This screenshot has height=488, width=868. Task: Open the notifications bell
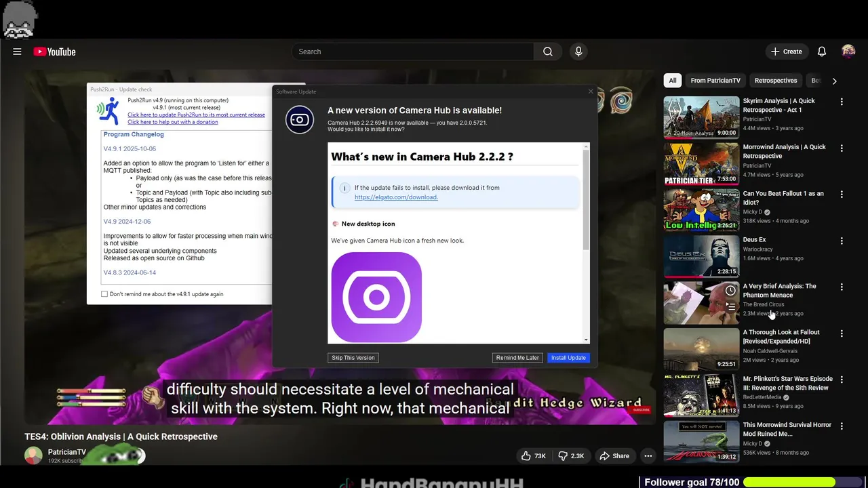point(822,52)
